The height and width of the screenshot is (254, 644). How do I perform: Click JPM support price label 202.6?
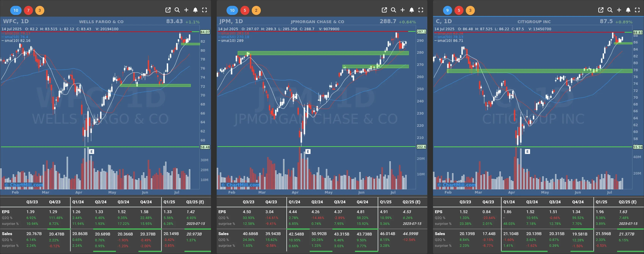[421, 147]
